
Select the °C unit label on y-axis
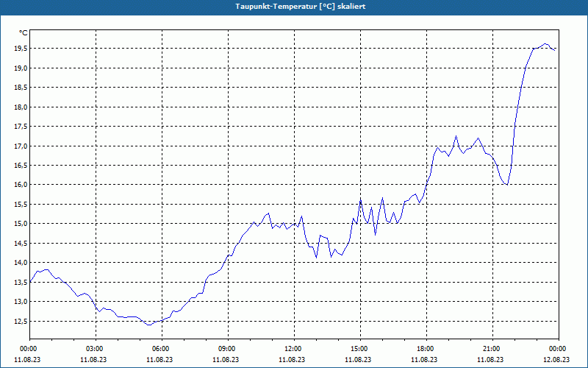(24, 33)
